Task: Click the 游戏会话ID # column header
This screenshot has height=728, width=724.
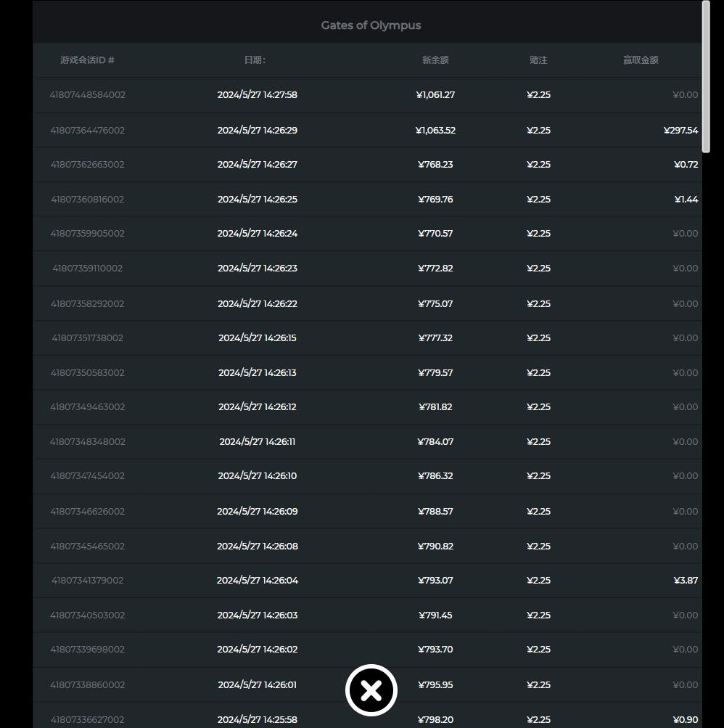Action: tap(87, 60)
